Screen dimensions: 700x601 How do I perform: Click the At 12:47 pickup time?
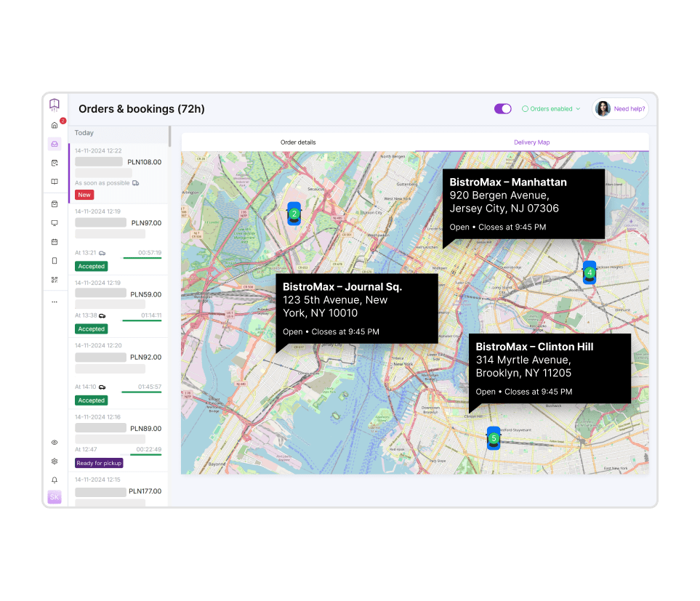[x=86, y=449]
